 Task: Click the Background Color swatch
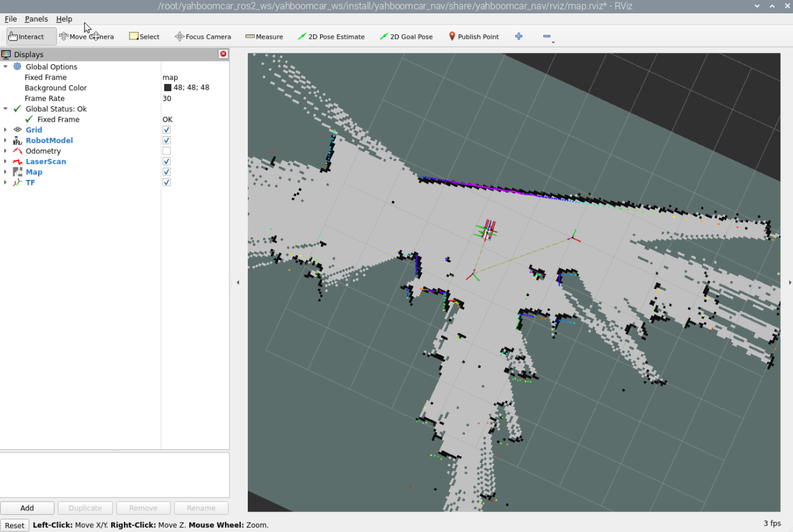(x=168, y=88)
